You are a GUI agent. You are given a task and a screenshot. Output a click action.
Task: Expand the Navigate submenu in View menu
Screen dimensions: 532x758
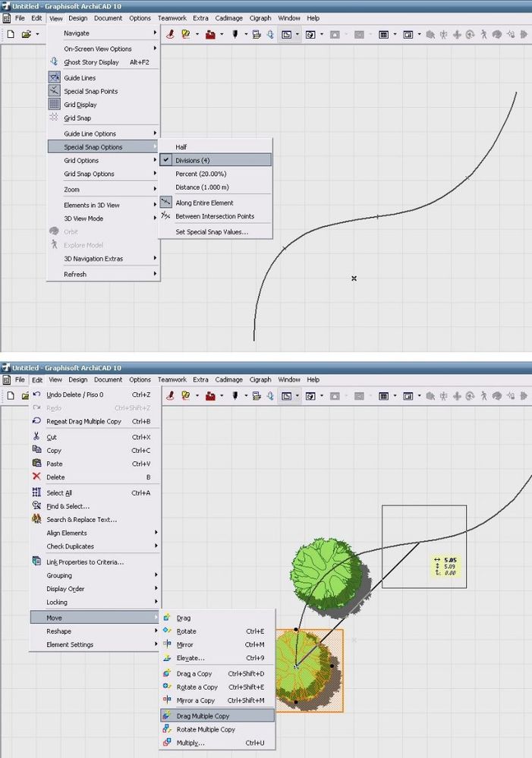103,33
